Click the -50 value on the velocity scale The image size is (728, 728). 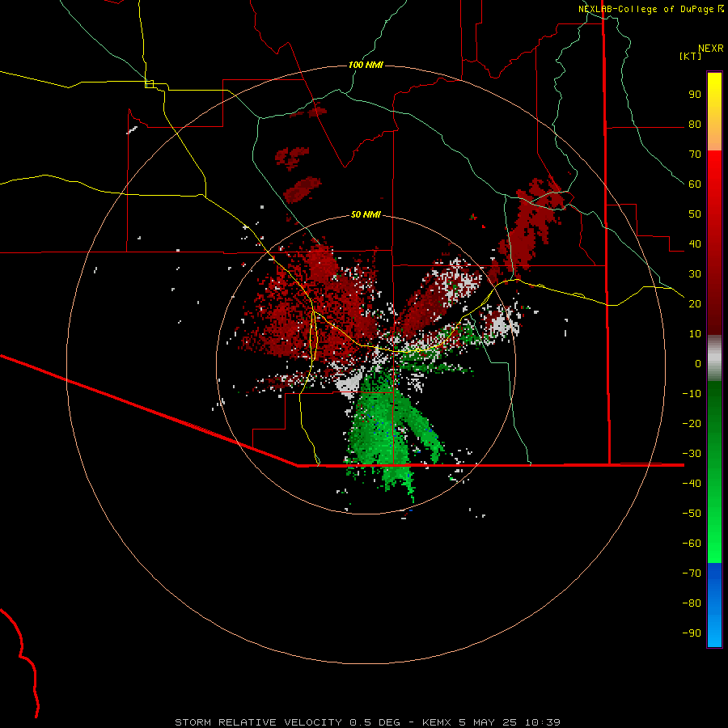tap(692, 514)
